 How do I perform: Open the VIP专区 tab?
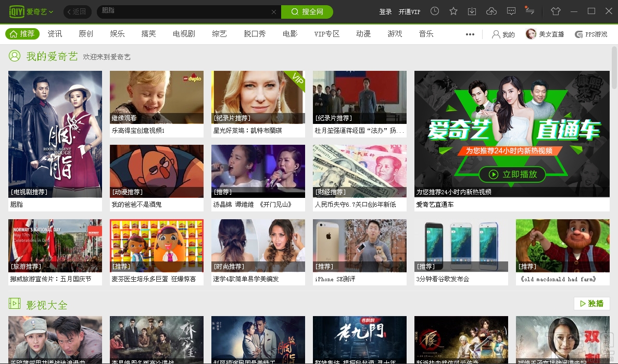click(327, 34)
